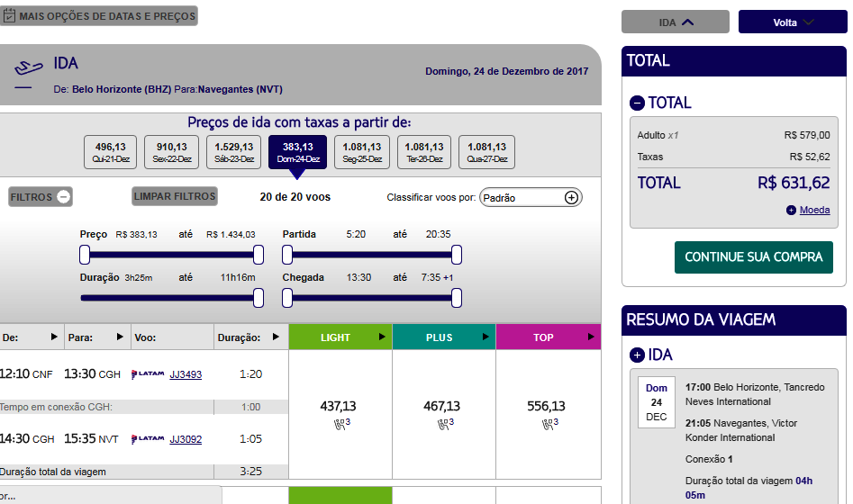Click the plus icon beside Moeda
The width and height of the screenshot is (853, 504).
point(791,211)
